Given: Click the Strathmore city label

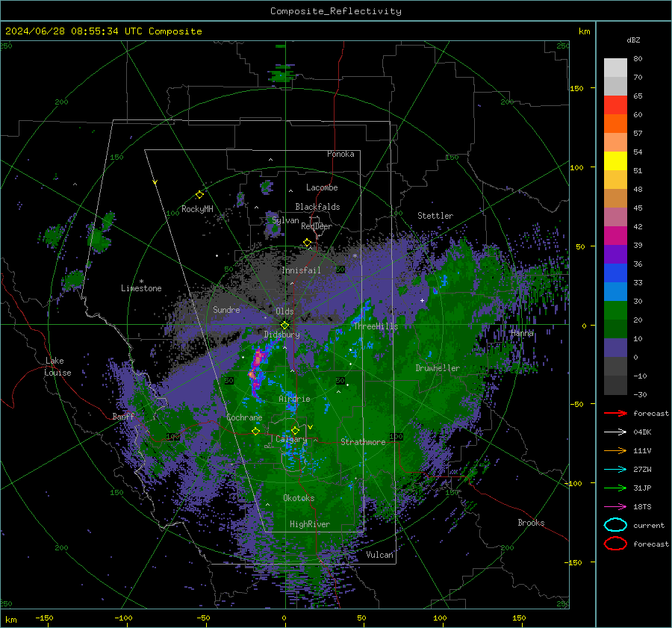Looking at the screenshot, I should coord(363,442).
